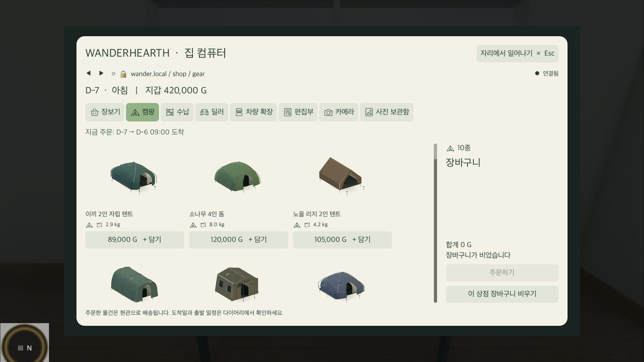Open the 카메라 tab

click(338, 112)
